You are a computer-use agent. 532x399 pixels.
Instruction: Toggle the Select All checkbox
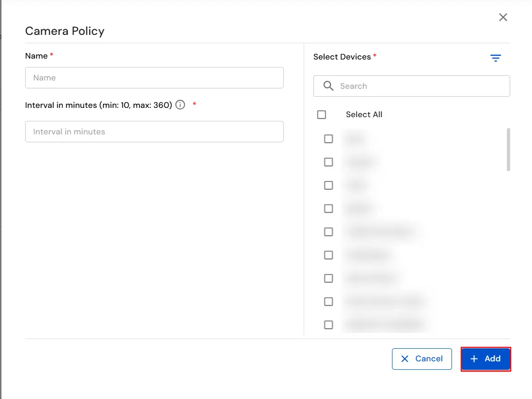[321, 114]
